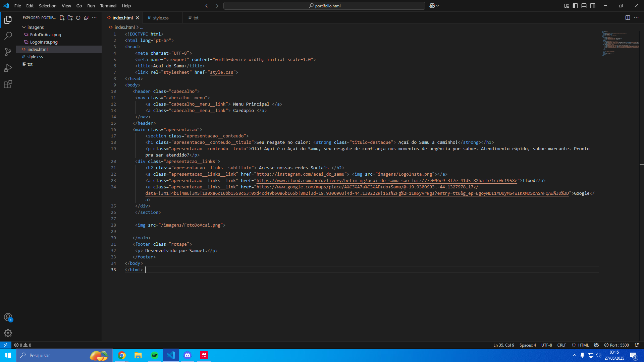Open the Extensions view
This screenshot has width=644, height=362.
point(8,84)
